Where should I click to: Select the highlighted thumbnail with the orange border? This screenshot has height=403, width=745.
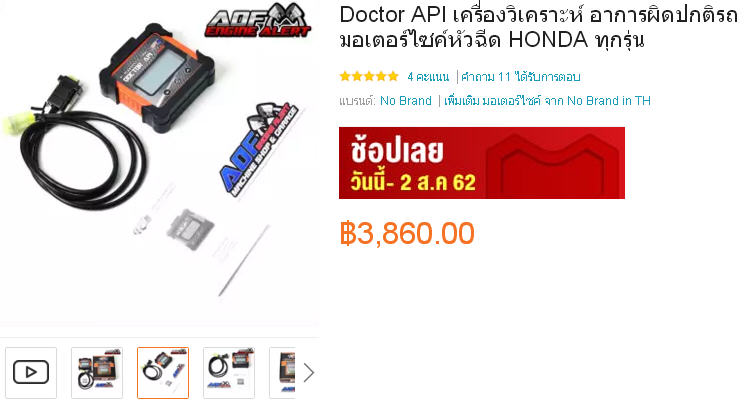click(163, 373)
